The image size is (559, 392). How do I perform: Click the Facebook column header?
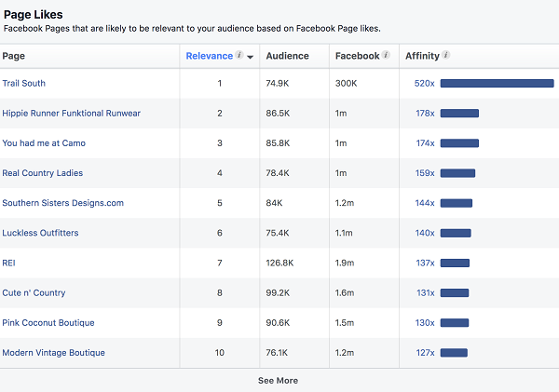pyautogui.click(x=357, y=56)
